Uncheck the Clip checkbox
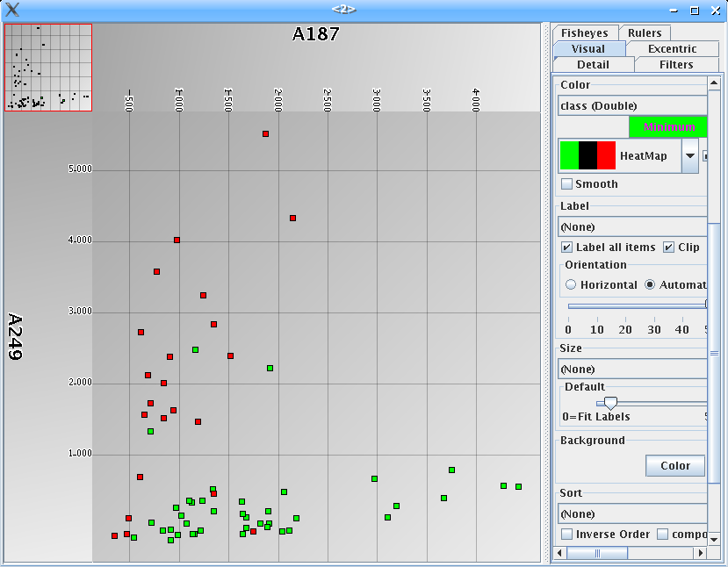 point(668,248)
